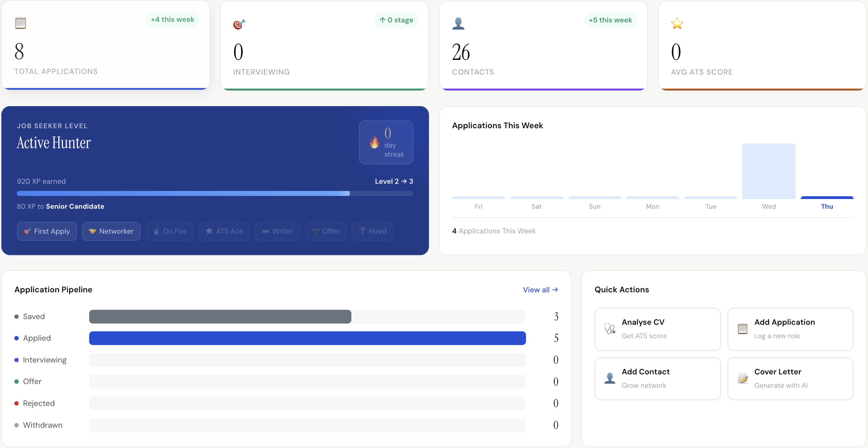Screen dimensions: 868x448
Task: Click the Quick Actions heading
Action: click(x=622, y=290)
